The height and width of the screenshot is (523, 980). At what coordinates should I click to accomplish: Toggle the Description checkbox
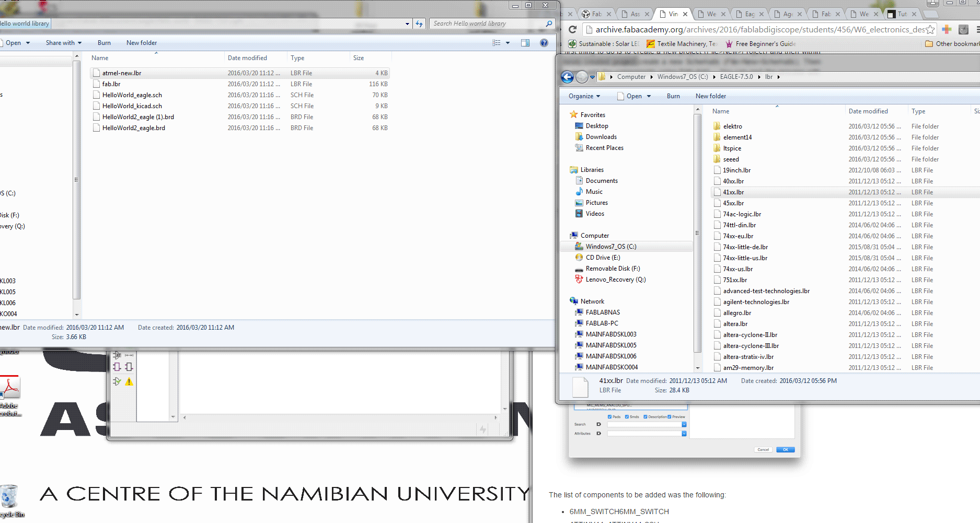tap(645, 417)
